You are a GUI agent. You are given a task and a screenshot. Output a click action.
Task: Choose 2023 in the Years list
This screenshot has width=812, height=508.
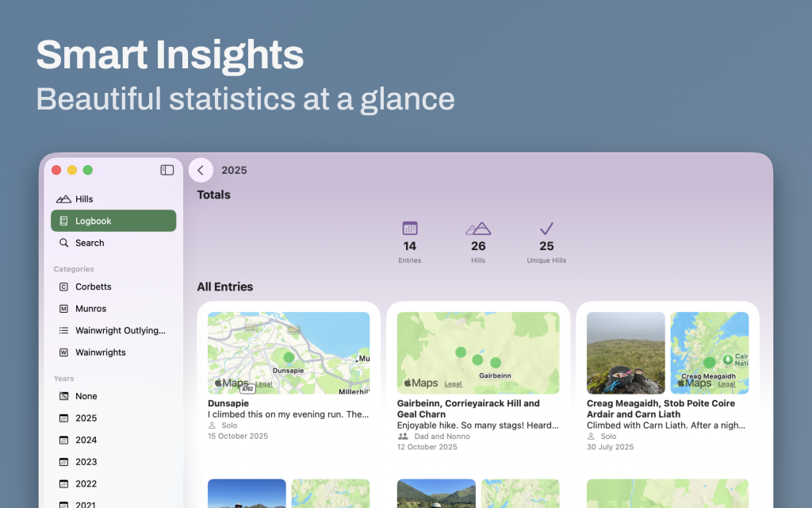(x=86, y=462)
